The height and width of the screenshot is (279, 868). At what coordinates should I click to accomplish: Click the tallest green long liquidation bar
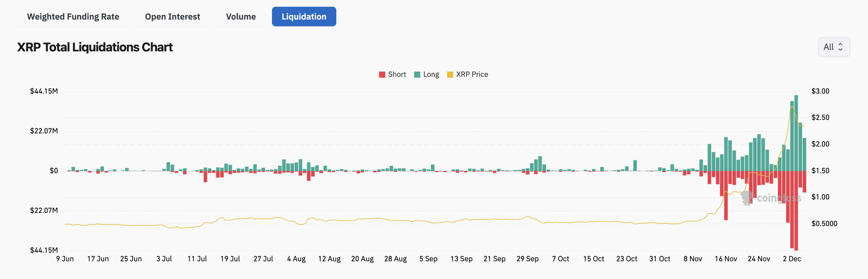coord(796,133)
